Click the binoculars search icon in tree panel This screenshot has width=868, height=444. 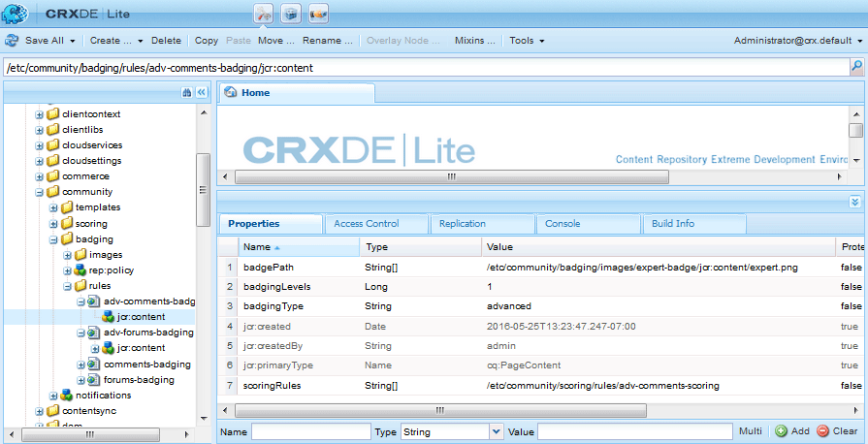click(x=186, y=92)
